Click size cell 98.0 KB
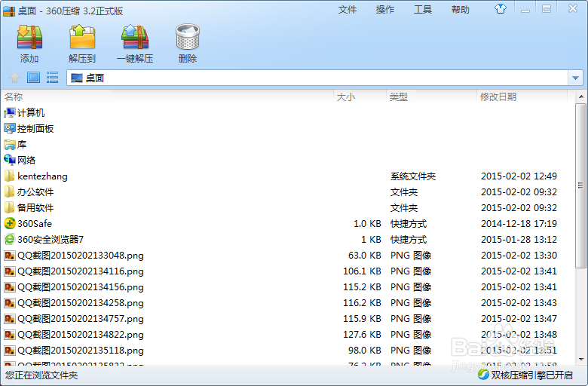Viewport: 588px width, 386px height. pos(365,351)
